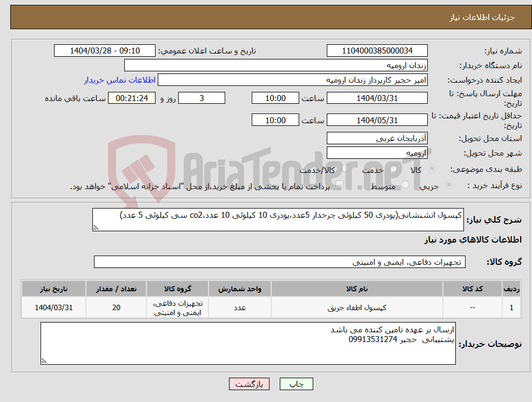Click the table group cell تجهیزات دفاعی، ایمنی

coord(178,307)
